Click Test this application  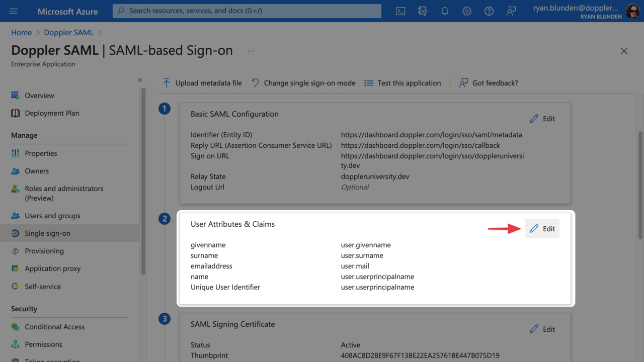click(403, 83)
